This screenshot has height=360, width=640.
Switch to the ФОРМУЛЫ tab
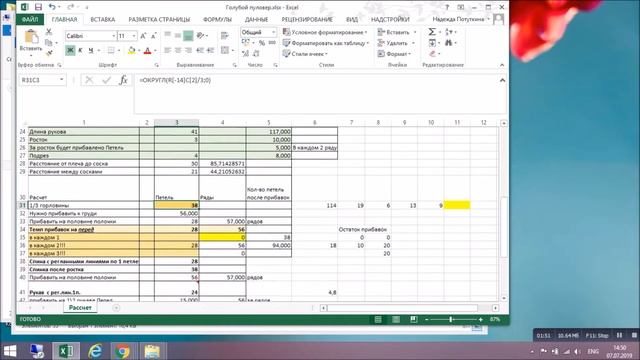(x=218, y=19)
